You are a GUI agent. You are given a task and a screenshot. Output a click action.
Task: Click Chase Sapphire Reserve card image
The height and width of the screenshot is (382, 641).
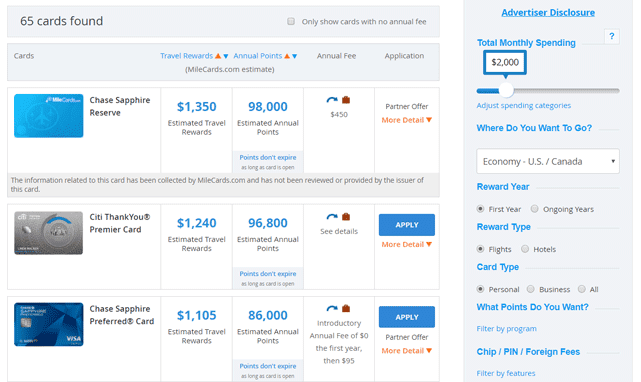click(x=49, y=116)
